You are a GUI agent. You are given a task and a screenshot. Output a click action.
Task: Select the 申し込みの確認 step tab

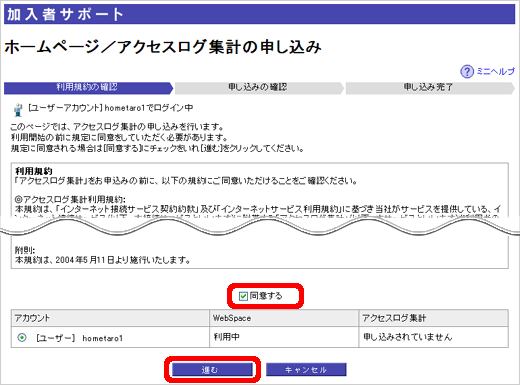[259, 88]
